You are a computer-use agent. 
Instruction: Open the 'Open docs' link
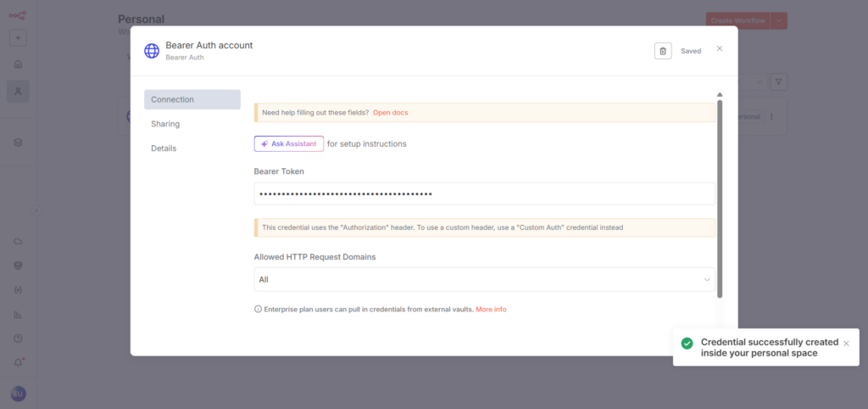click(x=392, y=113)
